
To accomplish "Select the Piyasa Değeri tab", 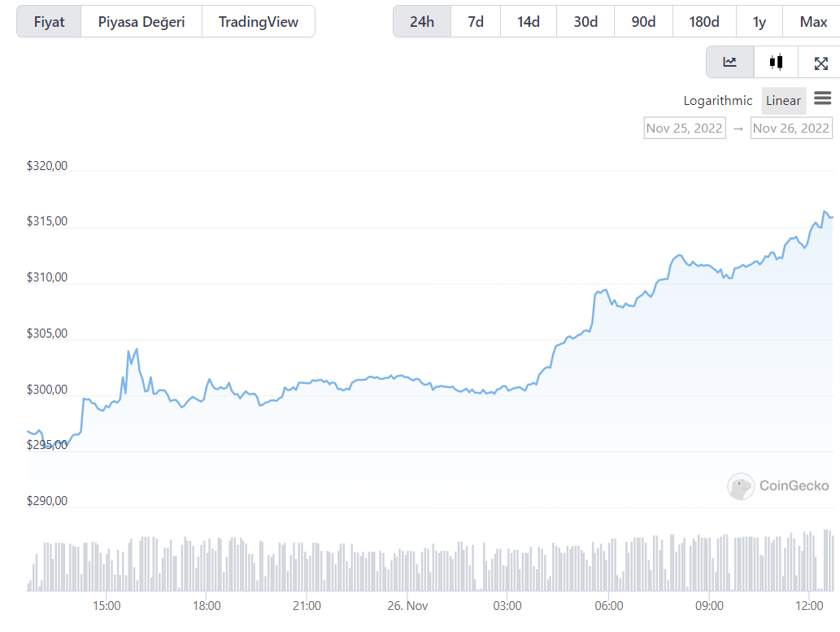I will (141, 22).
